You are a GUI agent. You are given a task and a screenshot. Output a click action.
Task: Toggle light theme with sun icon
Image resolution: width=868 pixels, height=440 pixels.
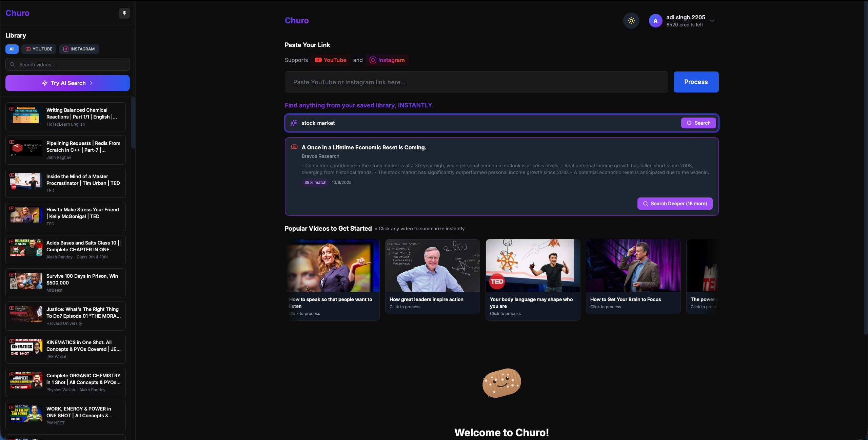click(631, 21)
